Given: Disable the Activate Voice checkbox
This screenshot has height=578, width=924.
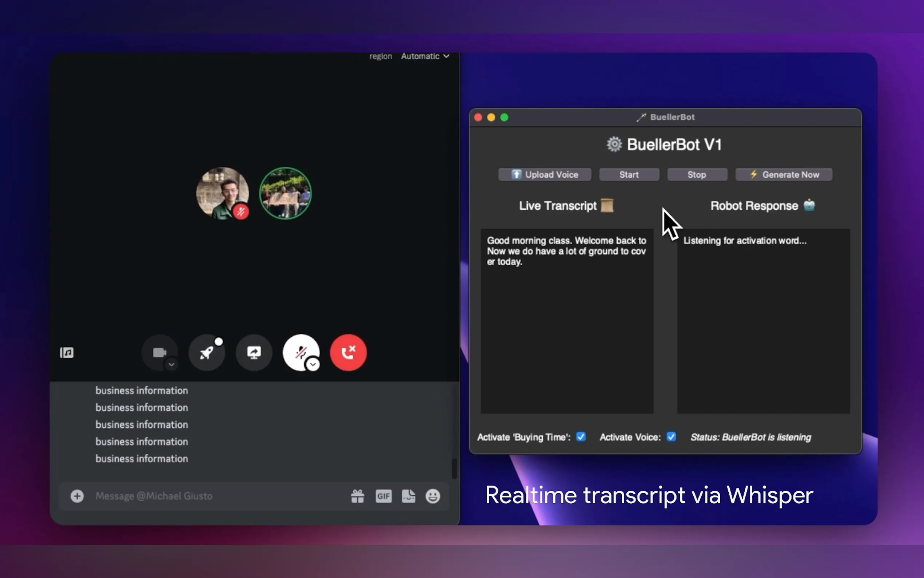Looking at the screenshot, I should pyautogui.click(x=671, y=436).
